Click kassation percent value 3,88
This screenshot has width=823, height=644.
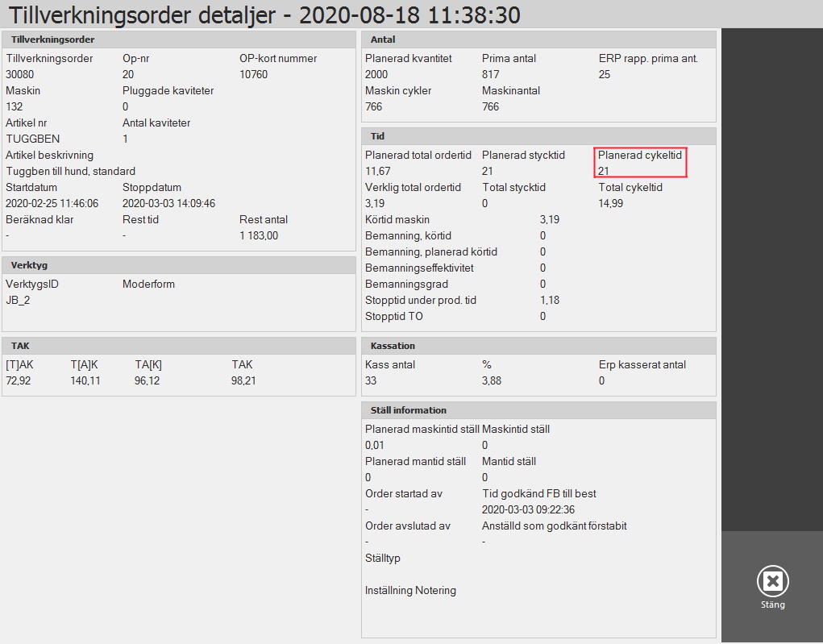pyautogui.click(x=492, y=380)
